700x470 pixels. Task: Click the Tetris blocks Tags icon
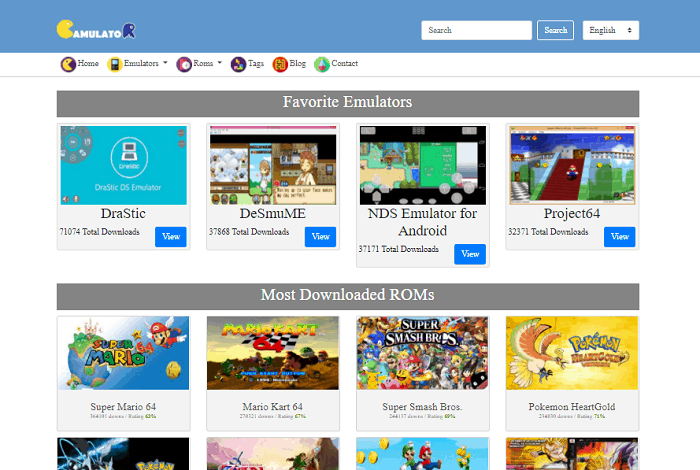(238, 64)
